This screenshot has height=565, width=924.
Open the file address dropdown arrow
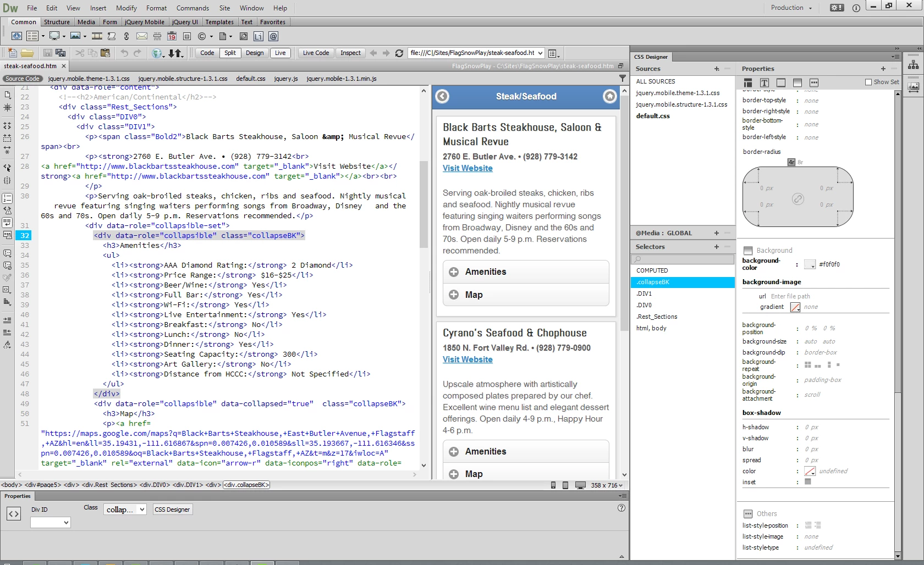coord(541,53)
